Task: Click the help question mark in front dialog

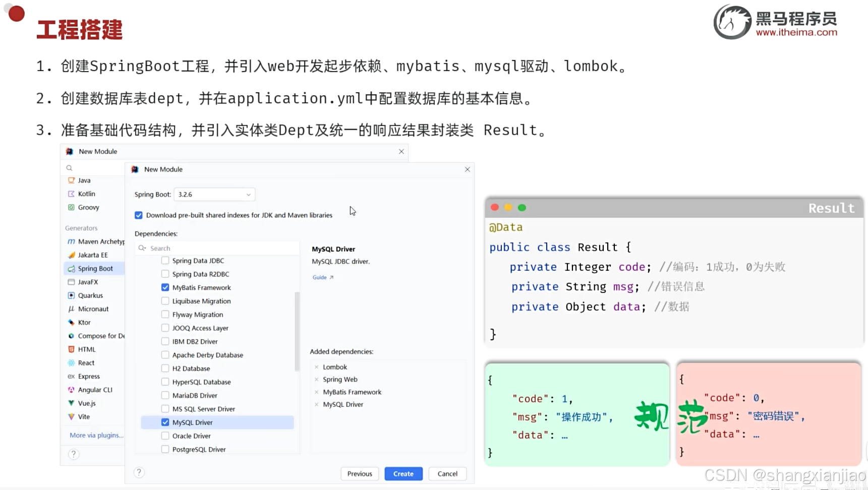Action: pos(139,472)
